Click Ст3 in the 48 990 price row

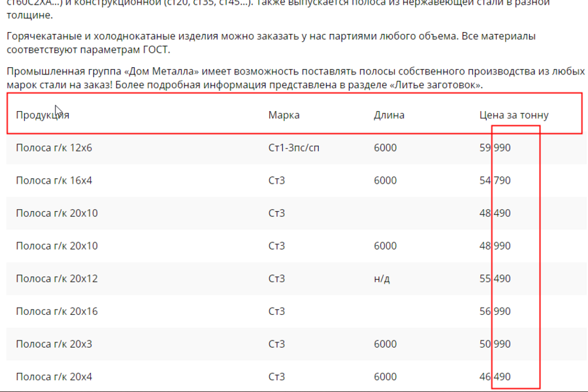(x=276, y=246)
